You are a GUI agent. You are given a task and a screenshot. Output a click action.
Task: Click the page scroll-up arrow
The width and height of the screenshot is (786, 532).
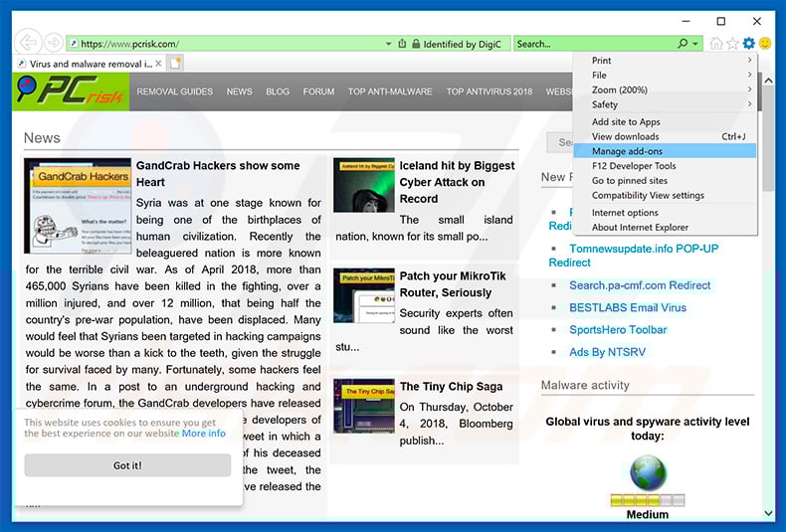pos(768,81)
